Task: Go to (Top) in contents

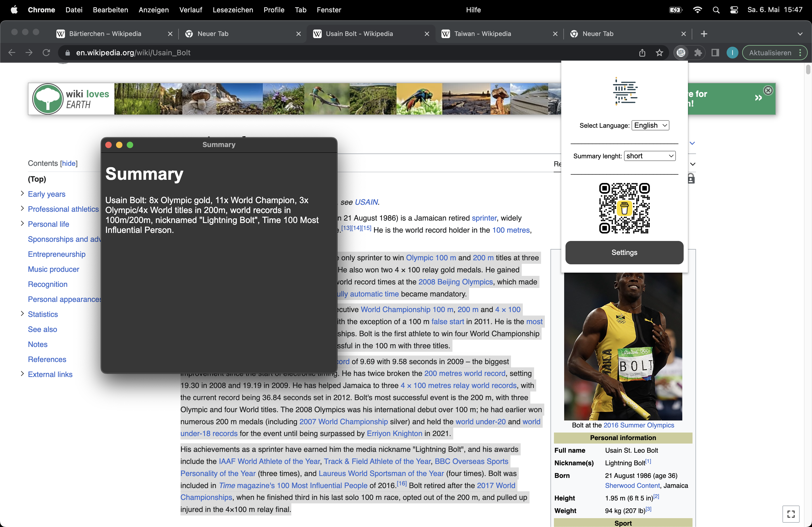Action: point(37,179)
